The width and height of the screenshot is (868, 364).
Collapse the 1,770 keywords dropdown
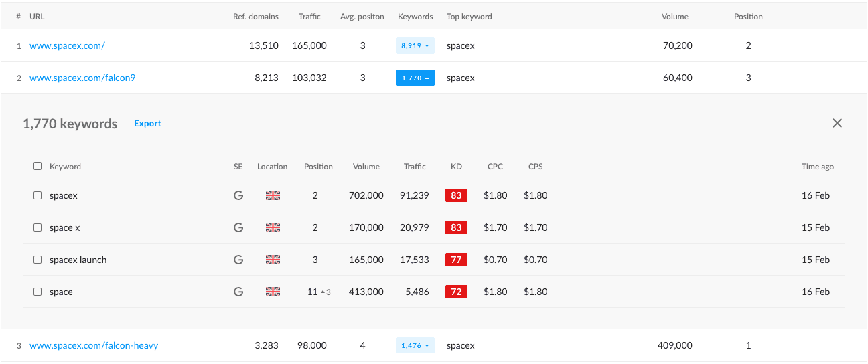[x=415, y=78]
